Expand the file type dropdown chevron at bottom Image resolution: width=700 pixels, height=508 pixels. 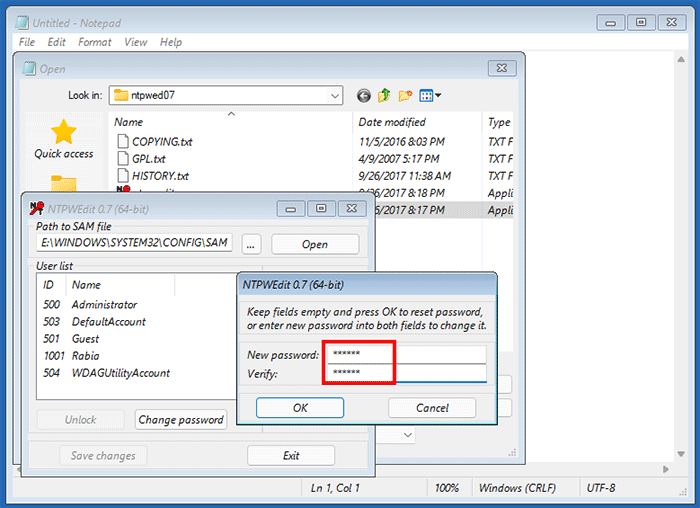[x=408, y=435]
